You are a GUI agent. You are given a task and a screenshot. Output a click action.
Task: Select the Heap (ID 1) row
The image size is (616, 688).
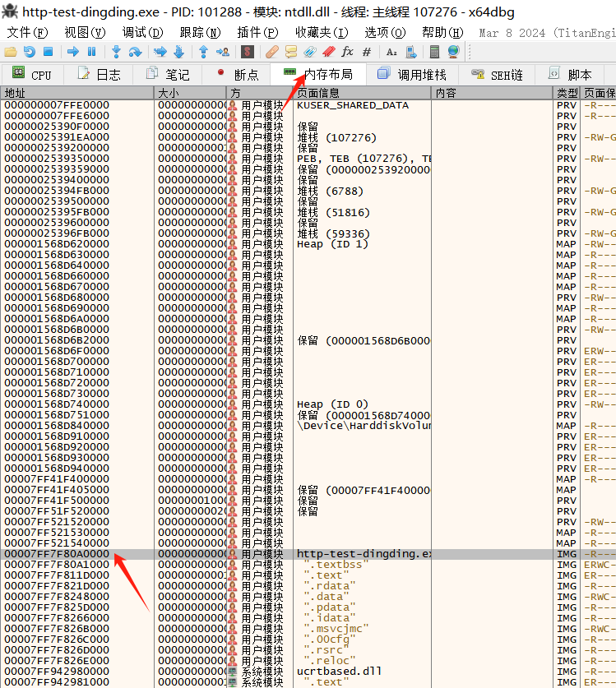point(308,244)
